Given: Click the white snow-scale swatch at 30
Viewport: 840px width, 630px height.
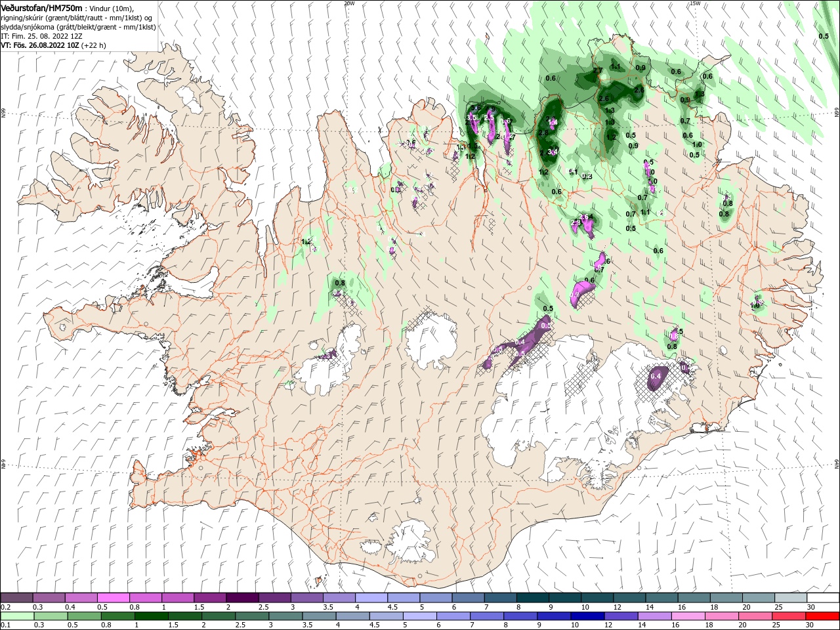Looking at the screenshot, I should coord(823,598).
